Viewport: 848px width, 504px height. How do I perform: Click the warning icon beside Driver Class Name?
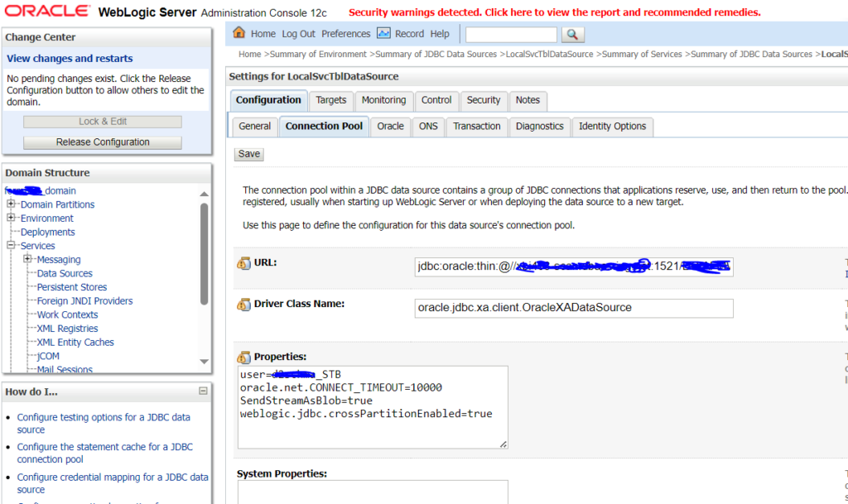[244, 305]
